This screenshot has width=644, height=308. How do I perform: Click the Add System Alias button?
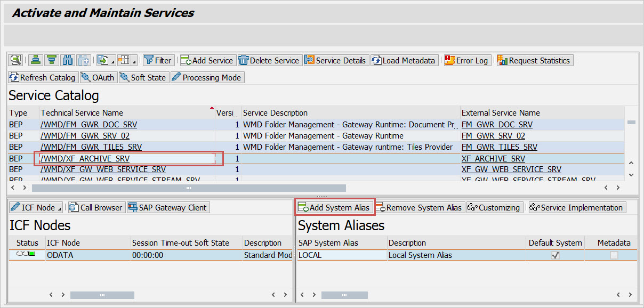click(334, 207)
